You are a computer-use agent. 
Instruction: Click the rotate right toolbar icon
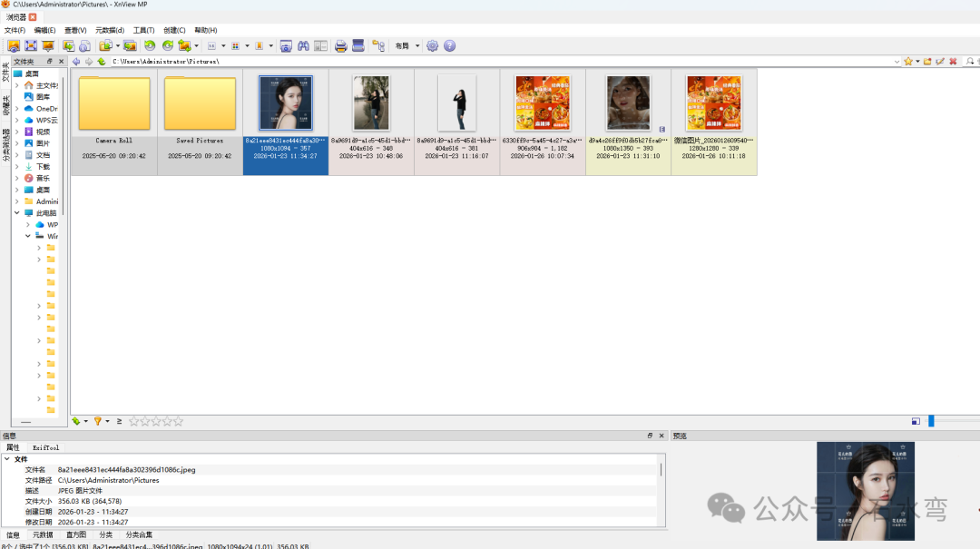(168, 45)
